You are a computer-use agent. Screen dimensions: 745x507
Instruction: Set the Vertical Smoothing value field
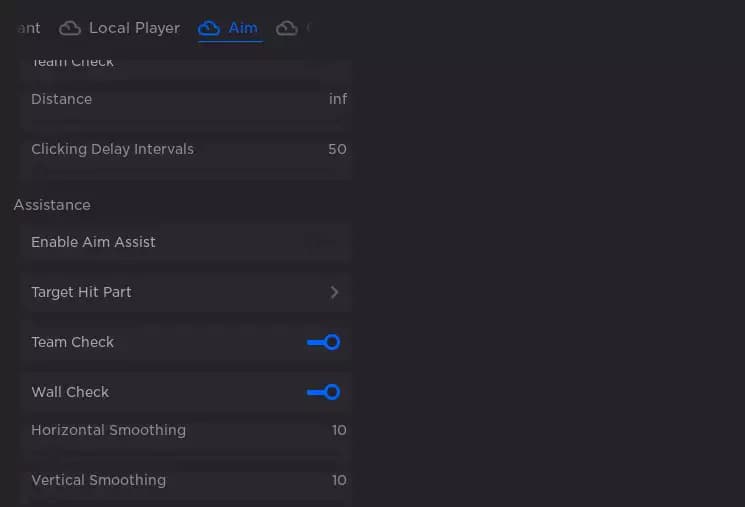click(x=339, y=480)
